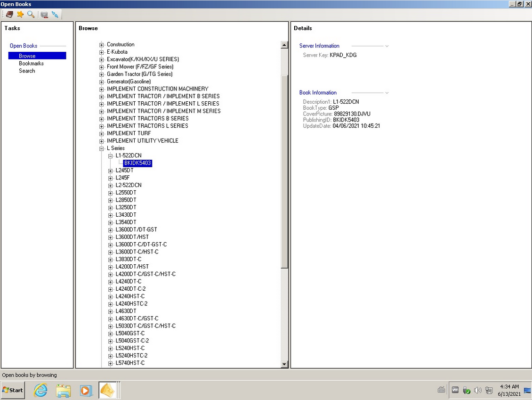Open the volume speaker tray icon
This screenshot has height=400, width=532.
(478, 390)
